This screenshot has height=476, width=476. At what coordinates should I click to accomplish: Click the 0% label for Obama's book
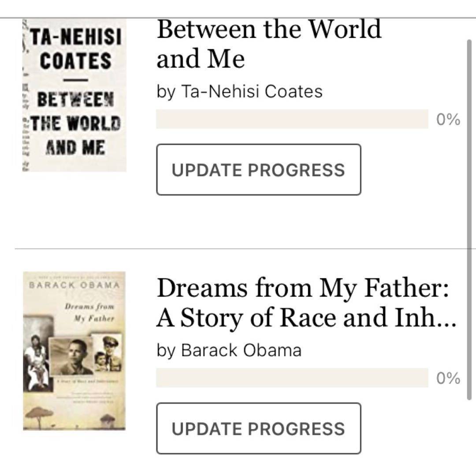pyautogui.click(x=448, y=378)
